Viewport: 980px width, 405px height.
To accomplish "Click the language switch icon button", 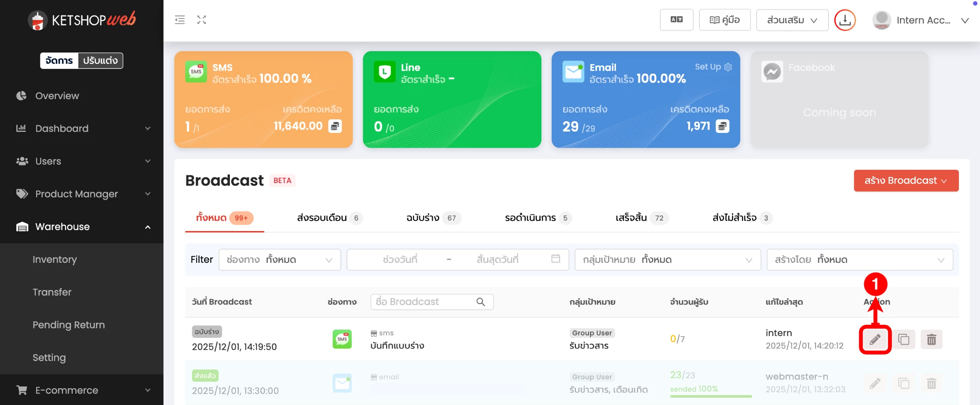I will 676,20.
